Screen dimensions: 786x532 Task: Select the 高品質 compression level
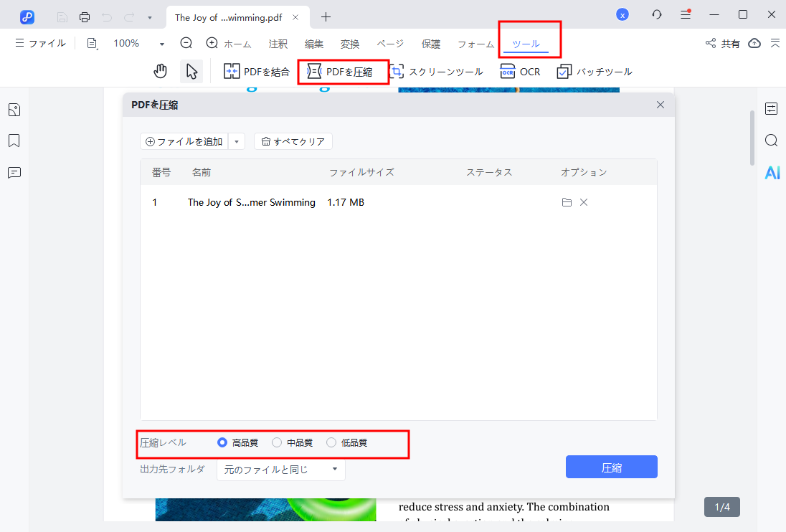point(222,442)
